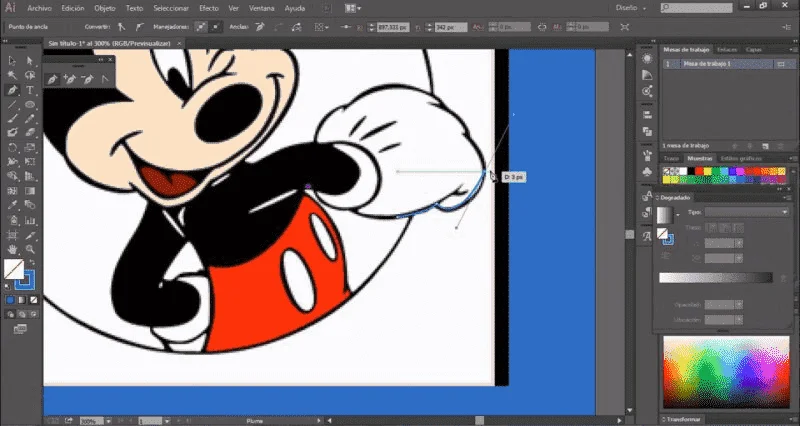Select the Type tool in the toolbox
The image size is (800, 426).
[30, 90]
